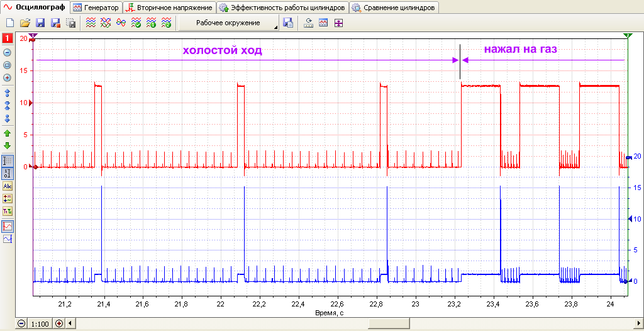Save the workspace environment floppy icon
644x331 pixels.
click(x=288, y=23)
